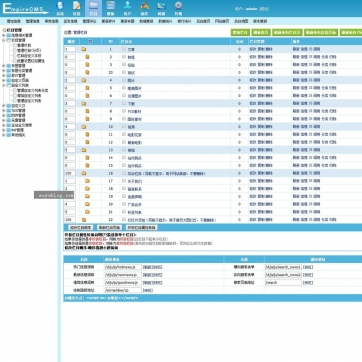Image resolution: width=362 pixels, height=362 pixels.
Task: Open the 模板 (Template) icon in top navigation
Action: pyautogui.click(x=111, y=8)
